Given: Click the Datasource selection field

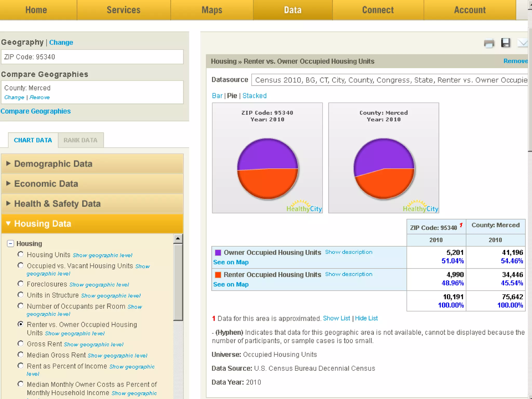Looking at the screenshot, I should tap(390, 80).
